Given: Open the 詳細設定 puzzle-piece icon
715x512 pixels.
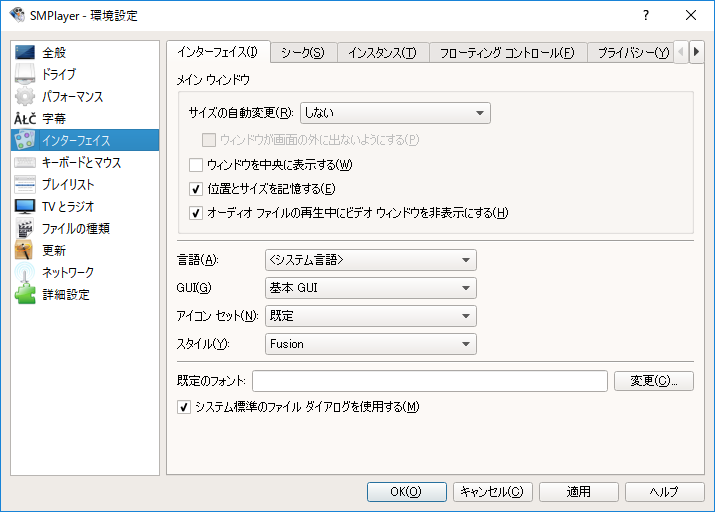Looking at the screenshot, I should coord(25,294).
